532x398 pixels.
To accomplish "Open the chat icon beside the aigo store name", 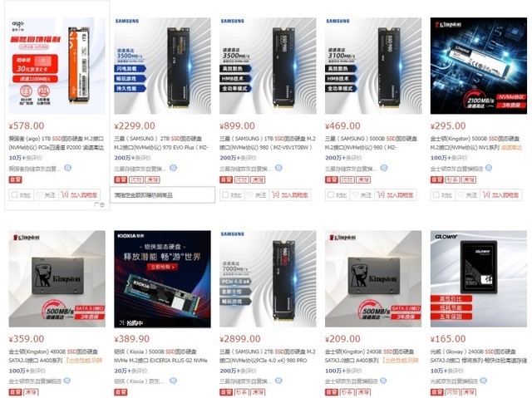I will click(x=68, y=168).
